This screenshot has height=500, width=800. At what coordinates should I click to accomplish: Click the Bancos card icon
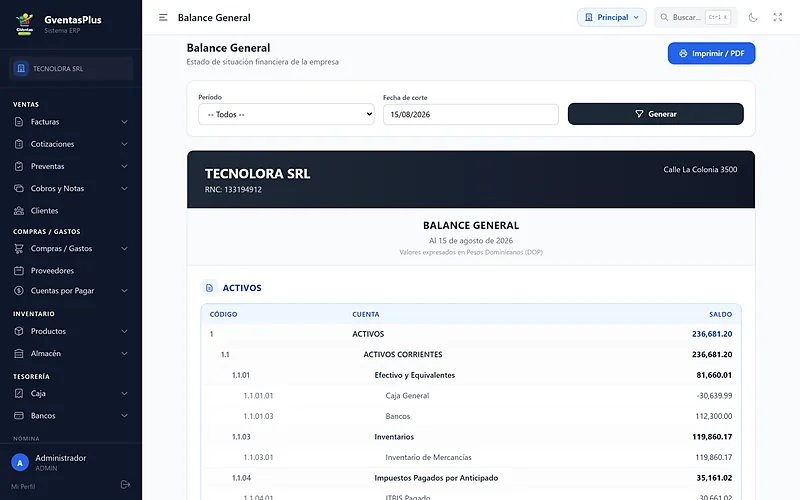pyautogui.click(x=19, y=416)
